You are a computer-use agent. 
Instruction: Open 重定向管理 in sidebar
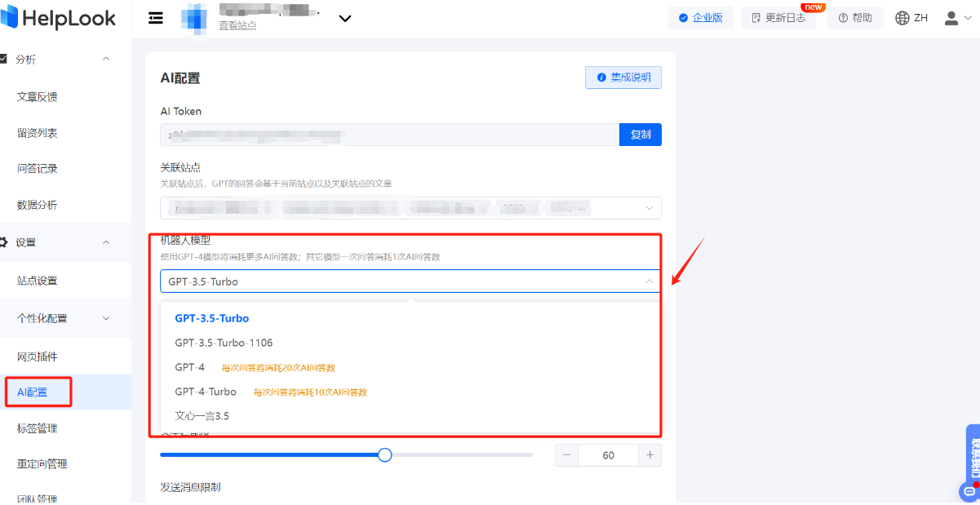42,464
